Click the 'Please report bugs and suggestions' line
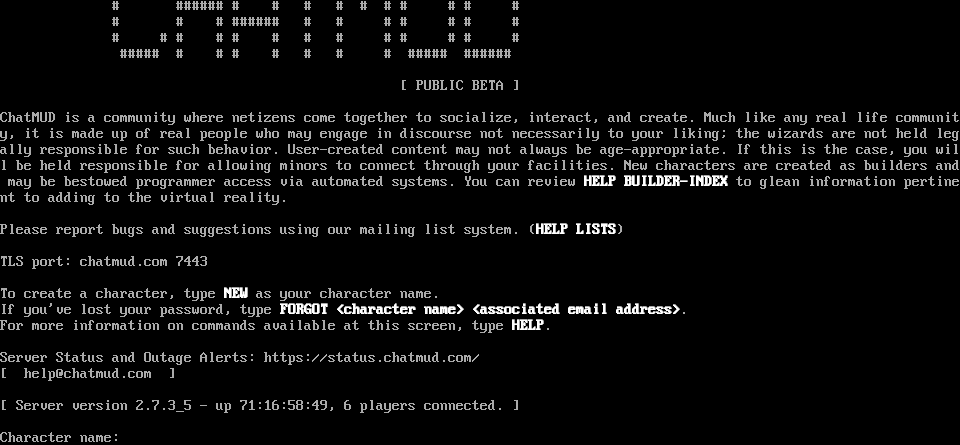This screenshot has height=445, width=960. tap(312, 229)
